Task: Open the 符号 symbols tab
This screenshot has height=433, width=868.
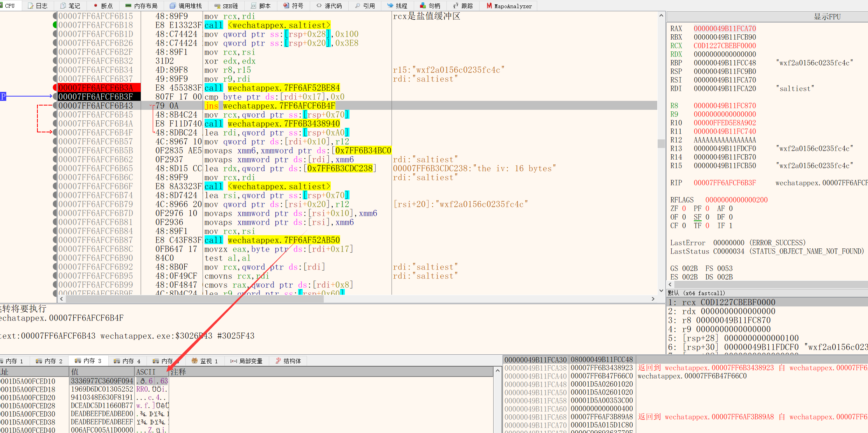Action: 293,6
